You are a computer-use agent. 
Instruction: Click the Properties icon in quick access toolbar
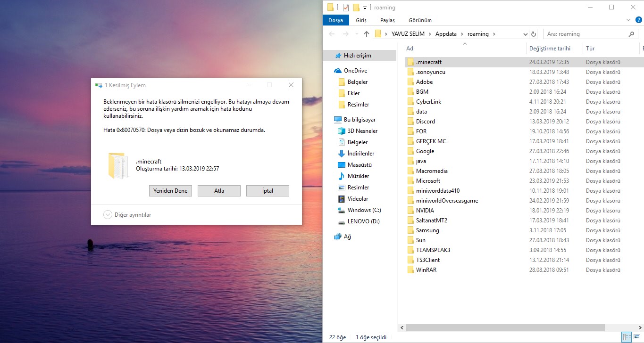(x=346, y=8)
